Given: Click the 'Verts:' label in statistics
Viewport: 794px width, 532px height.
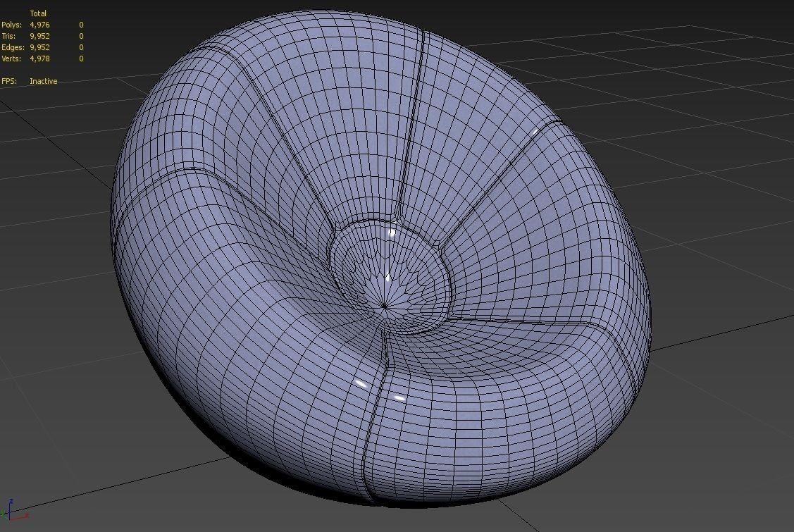Looking at the screenshot, I should point(12,58).
